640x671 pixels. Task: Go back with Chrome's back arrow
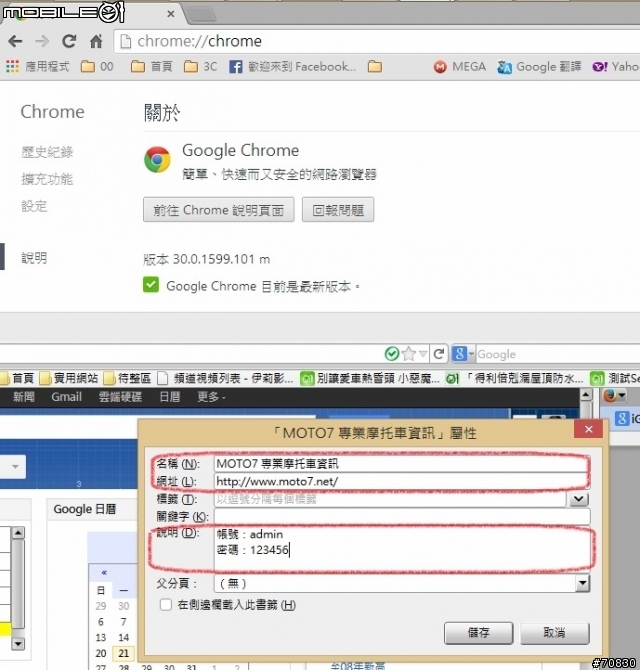pyautogui.click(x=15, y=42)
